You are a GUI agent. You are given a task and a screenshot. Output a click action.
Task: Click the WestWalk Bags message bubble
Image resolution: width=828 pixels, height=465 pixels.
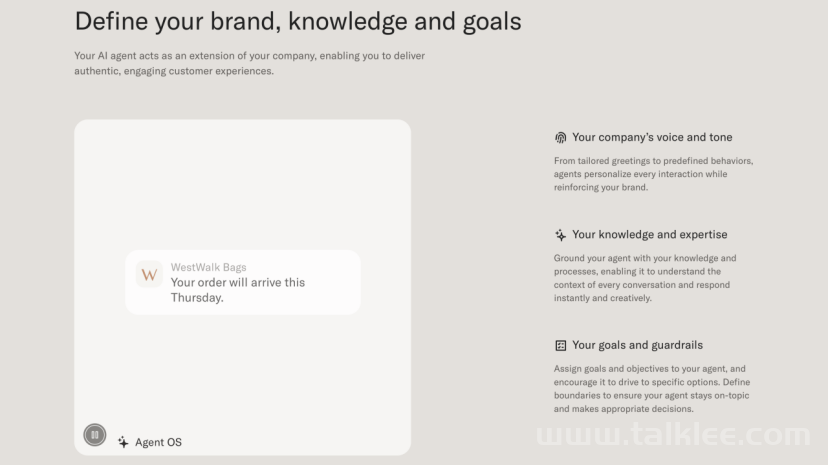tap(243, 282)
